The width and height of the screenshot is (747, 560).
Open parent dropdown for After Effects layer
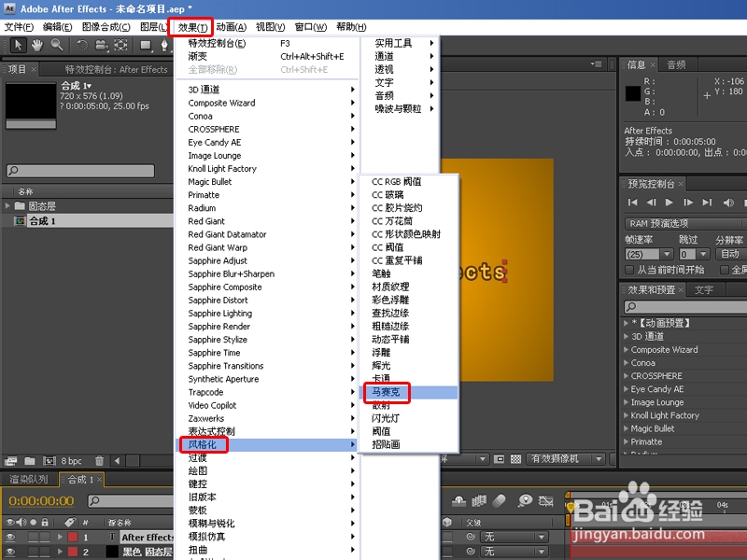tap(514, 538)
